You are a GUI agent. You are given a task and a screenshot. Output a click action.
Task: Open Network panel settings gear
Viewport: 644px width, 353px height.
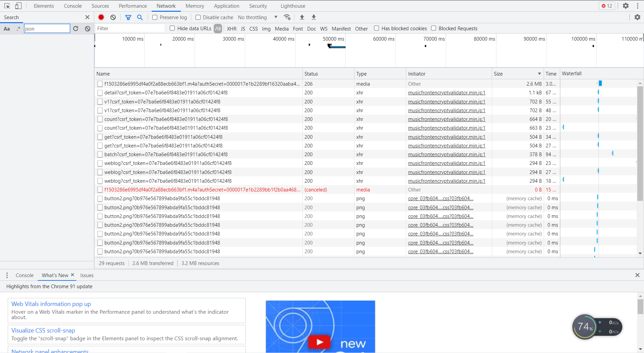pyautogui.click(x=637, y=17)
